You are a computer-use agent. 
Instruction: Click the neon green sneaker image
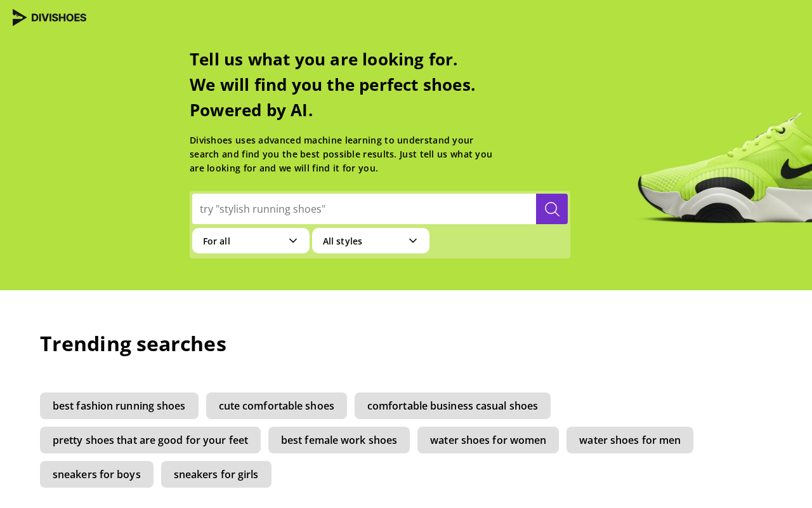point(724,168)
